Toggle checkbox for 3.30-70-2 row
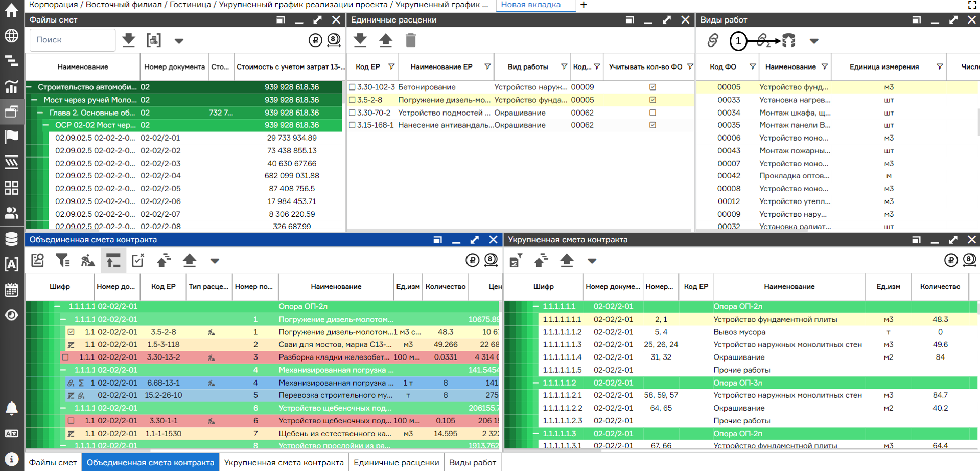Image resolution: width=980 pixels, height=471 pixels. (352, 113)
